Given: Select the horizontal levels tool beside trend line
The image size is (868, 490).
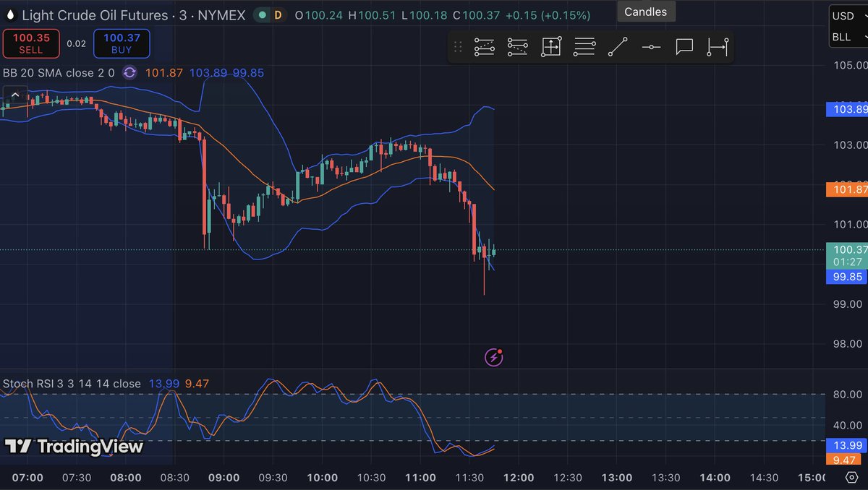Looking at the screenshot, I should (x=584, y=48).
